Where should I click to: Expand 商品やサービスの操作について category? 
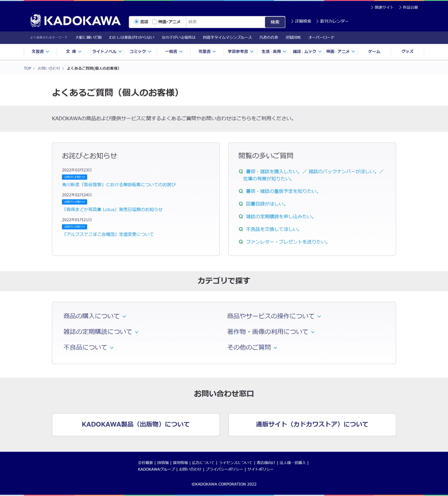274,316
